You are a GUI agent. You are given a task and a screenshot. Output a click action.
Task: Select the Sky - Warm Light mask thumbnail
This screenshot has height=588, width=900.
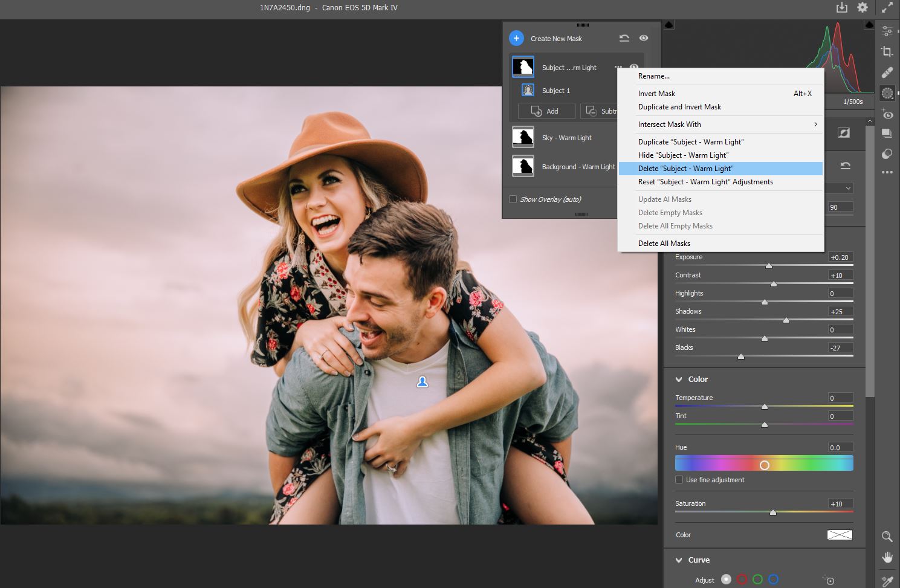tap(523, 138)
